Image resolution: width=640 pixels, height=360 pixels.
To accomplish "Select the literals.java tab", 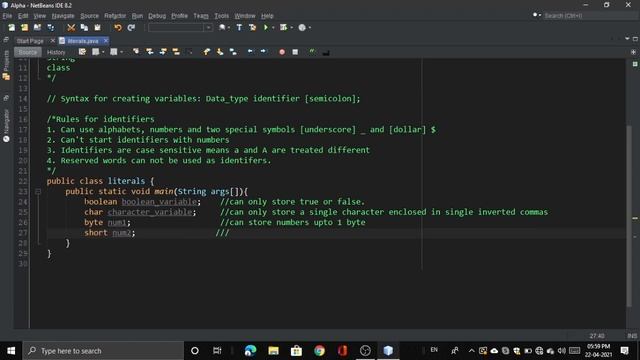I will [83, 41].
